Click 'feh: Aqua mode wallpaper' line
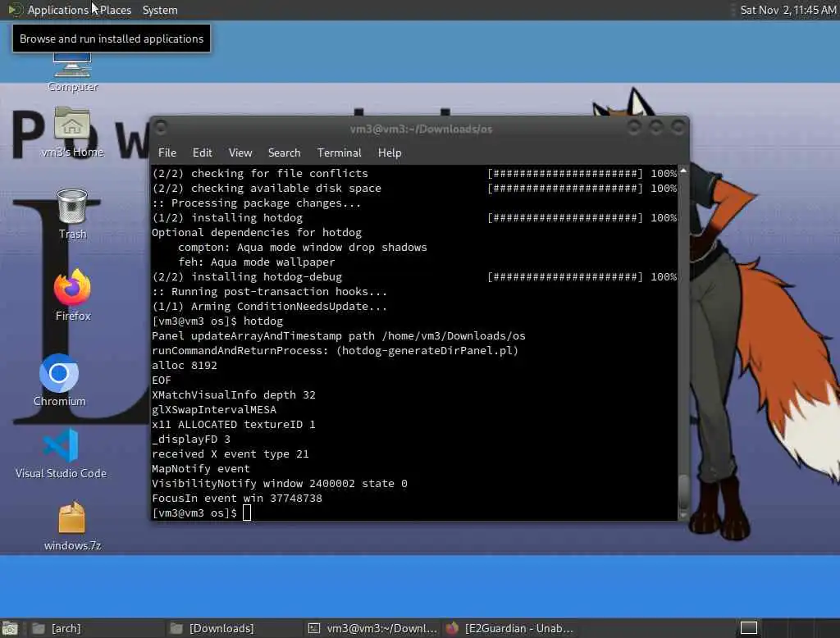Image resolution: width=840 pixels, height=638 pixels. [x=256, y=262]
